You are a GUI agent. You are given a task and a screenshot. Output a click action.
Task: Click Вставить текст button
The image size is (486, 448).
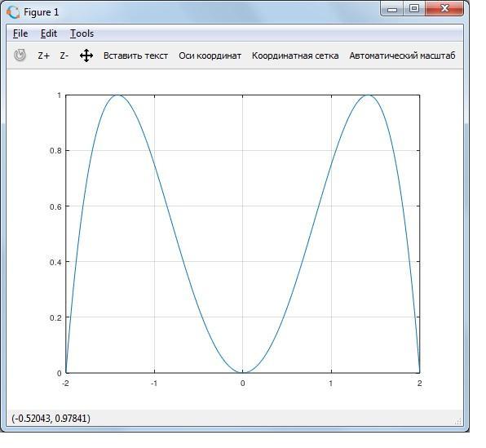tap(135, 55)
